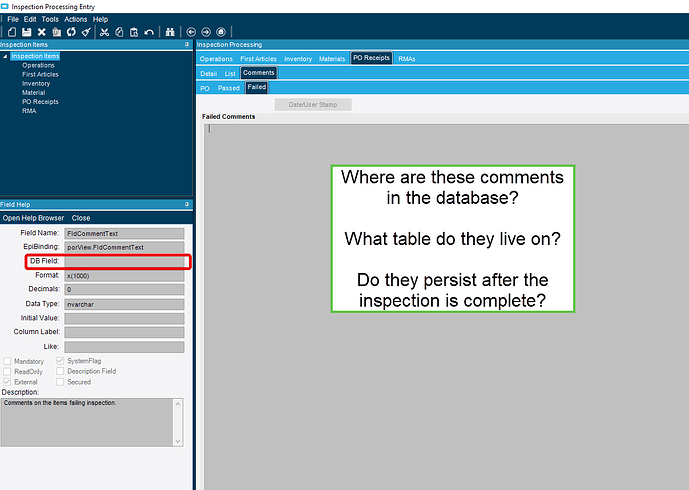Open the PO comments tab

(x=205, y=88)
